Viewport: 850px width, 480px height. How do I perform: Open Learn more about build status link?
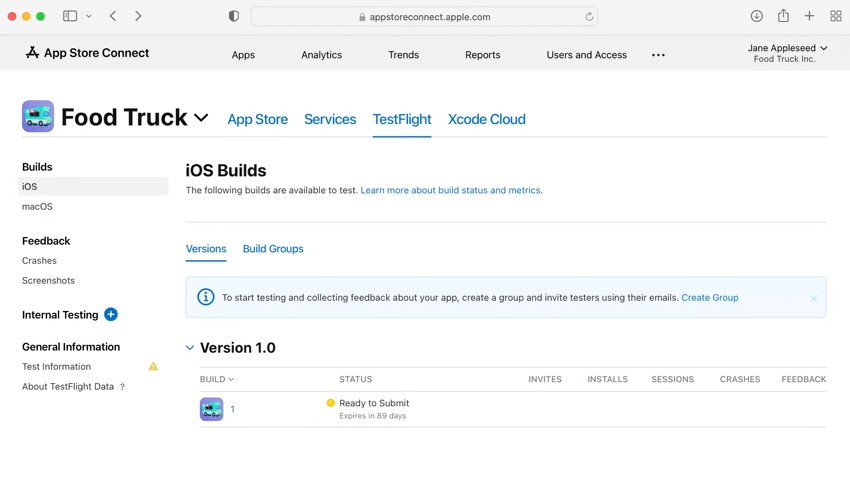450,190
